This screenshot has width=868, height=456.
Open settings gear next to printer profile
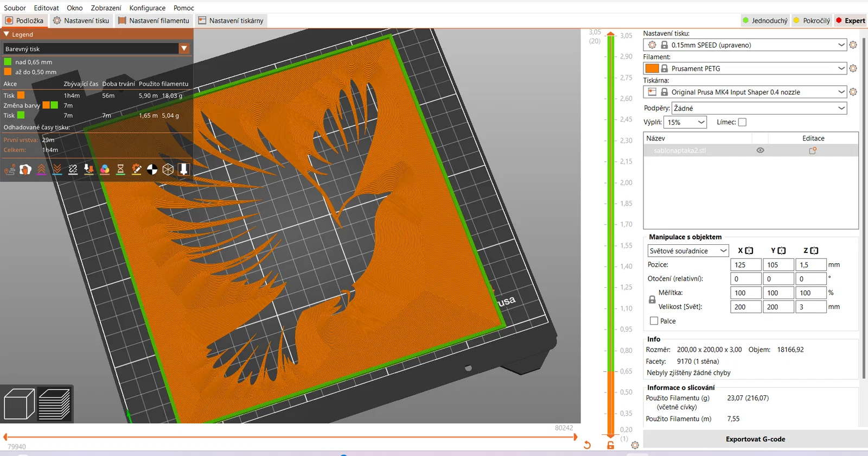[x=853, y=92]
